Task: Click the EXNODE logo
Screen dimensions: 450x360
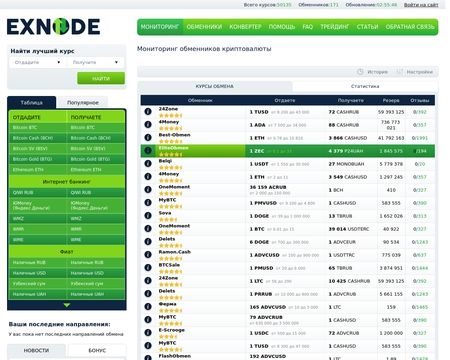Action: 53,27
